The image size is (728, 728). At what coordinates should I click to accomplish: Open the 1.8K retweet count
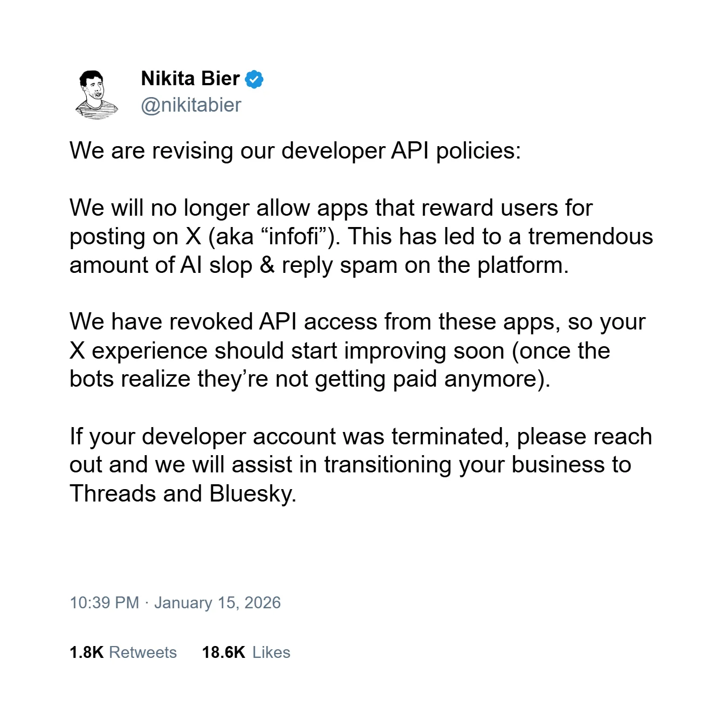point(86,653)
